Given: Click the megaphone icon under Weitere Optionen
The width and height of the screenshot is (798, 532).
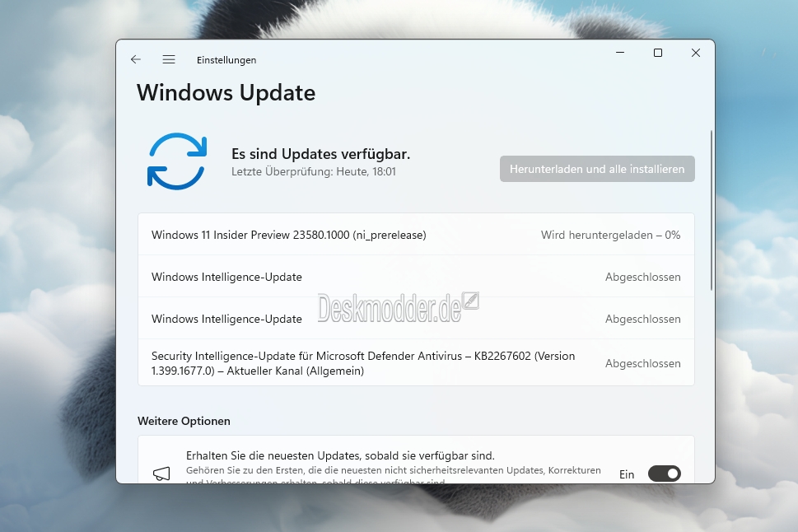Looking at the screenshot, I should coord(161,474).
